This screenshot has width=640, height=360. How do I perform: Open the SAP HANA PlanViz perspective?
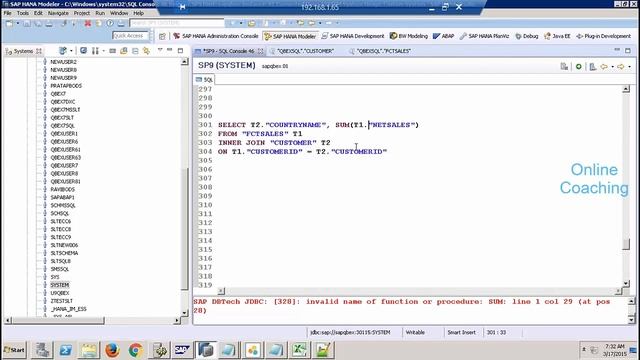[x=484, y=36]
